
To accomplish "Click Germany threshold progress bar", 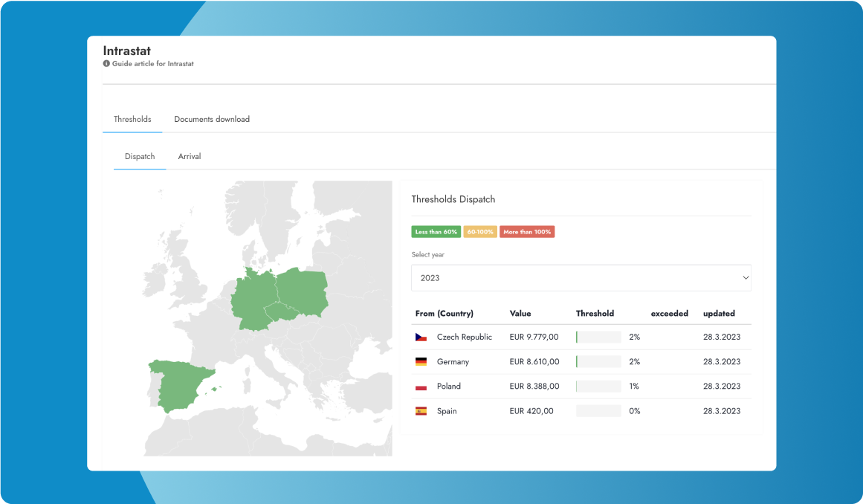I will pos(599,362).
